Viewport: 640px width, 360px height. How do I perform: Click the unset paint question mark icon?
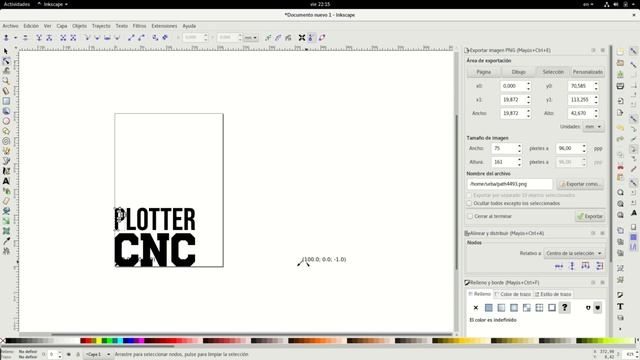click(564, 307)
